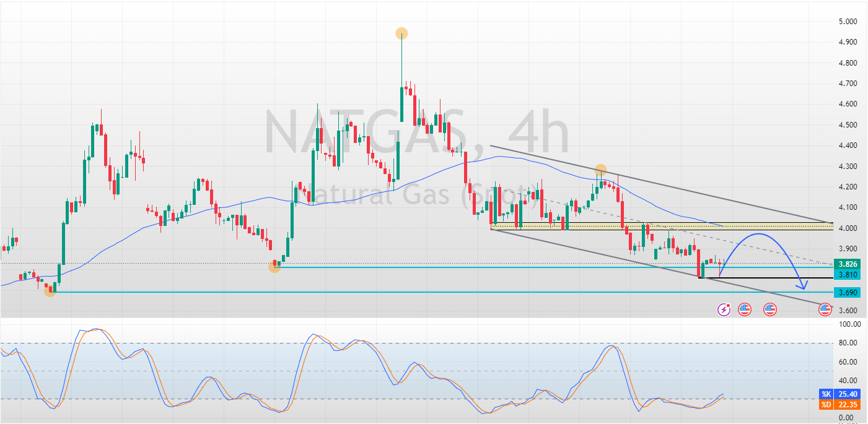This screenshot has width=868, height=424.
Task: Click the 3.900 price axis label
Action: [x=849, y=248]
